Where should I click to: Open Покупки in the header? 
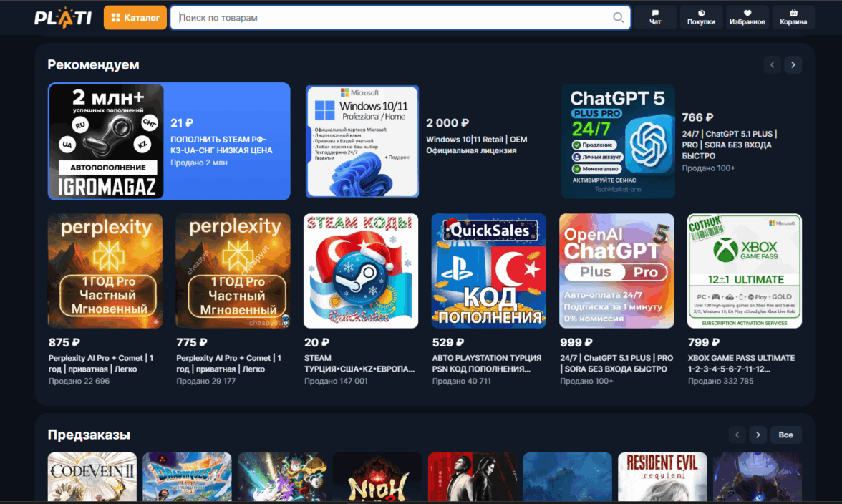pyautogui.click(x=701, y=18)
